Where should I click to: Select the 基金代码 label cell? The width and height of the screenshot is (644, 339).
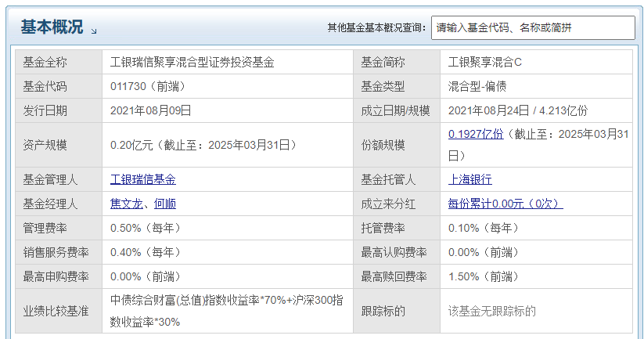pyautogui.click(x=59, y=86)
